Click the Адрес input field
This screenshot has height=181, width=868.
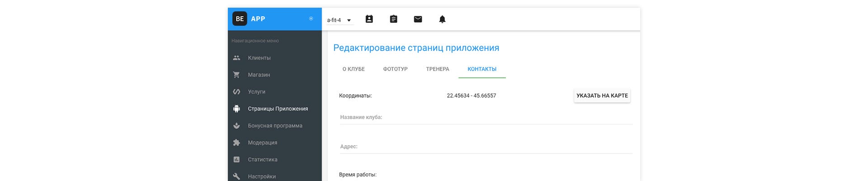[486, 147]
